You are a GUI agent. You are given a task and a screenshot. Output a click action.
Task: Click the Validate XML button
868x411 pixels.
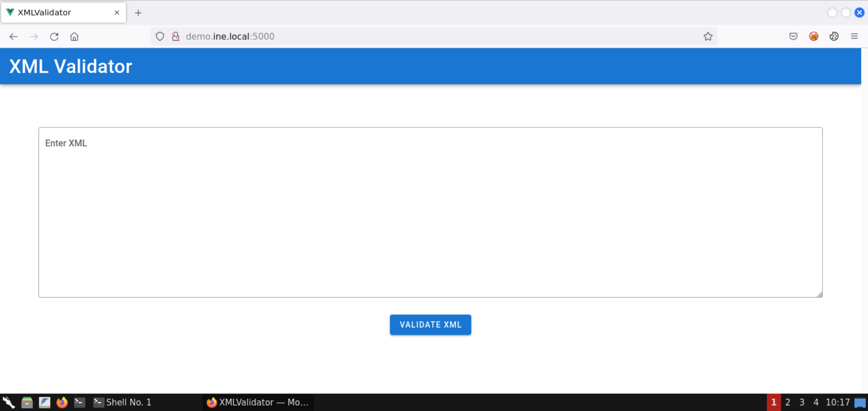tap(430, 325)
